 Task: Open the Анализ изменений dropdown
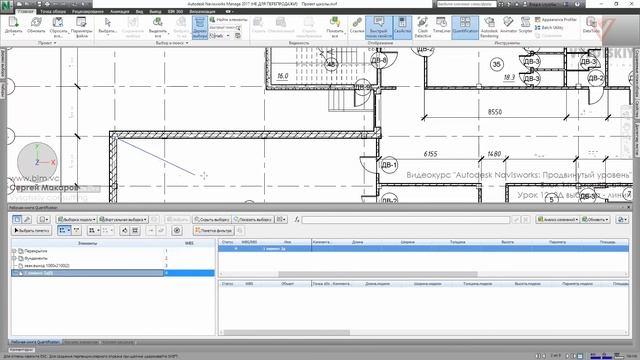(x=558, y=220)
